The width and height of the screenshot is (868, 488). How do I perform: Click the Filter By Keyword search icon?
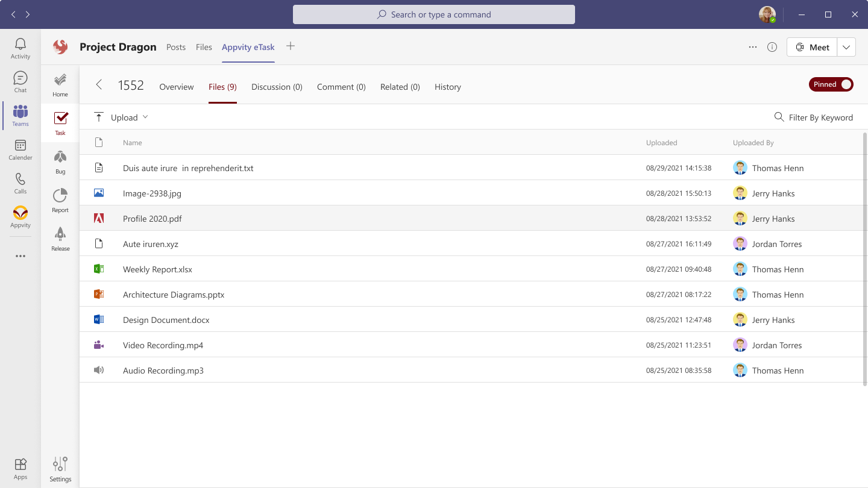click(x=778, y=117)
